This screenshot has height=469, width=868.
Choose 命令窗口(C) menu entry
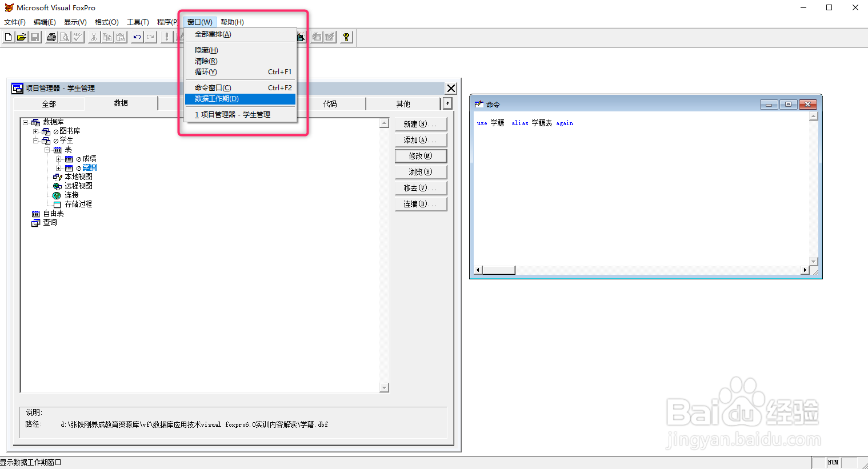tap(240, 88)
